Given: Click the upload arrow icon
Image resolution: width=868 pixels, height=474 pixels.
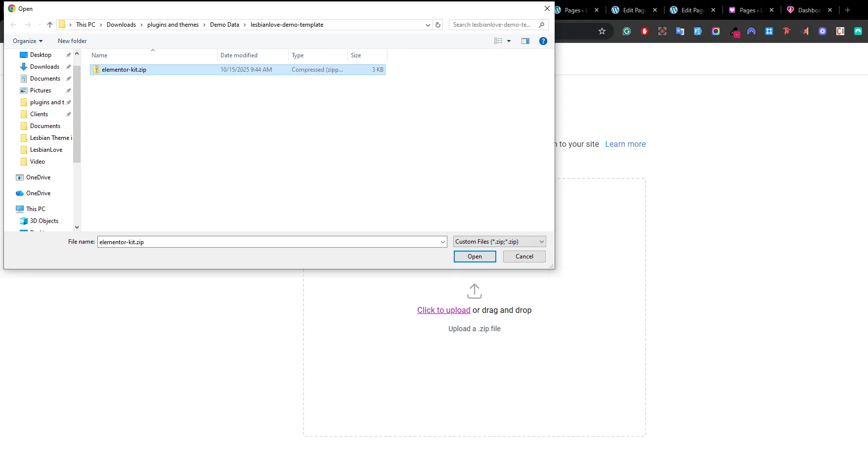Looking at the screenshot, I should pyautogui.click(x=474, y=291).
